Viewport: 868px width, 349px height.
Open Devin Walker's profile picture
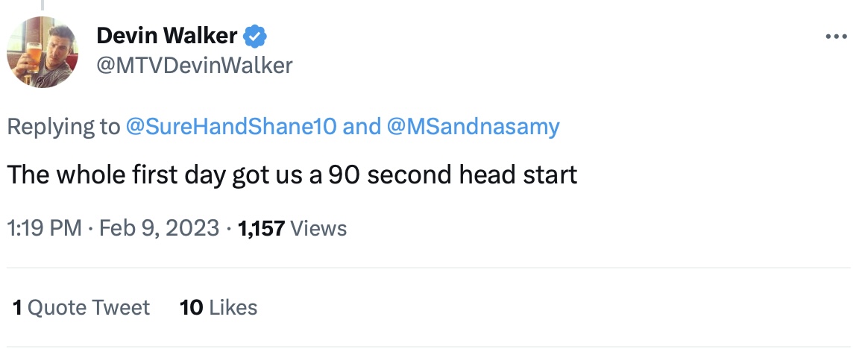coord(43,52)
